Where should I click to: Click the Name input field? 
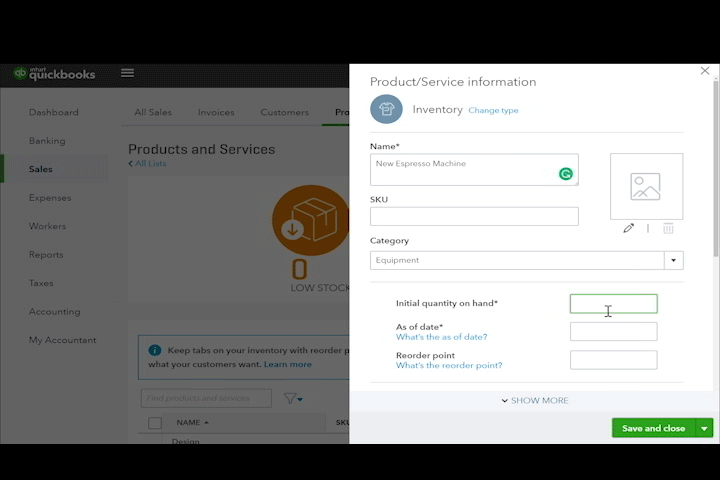tap(474, 170)
